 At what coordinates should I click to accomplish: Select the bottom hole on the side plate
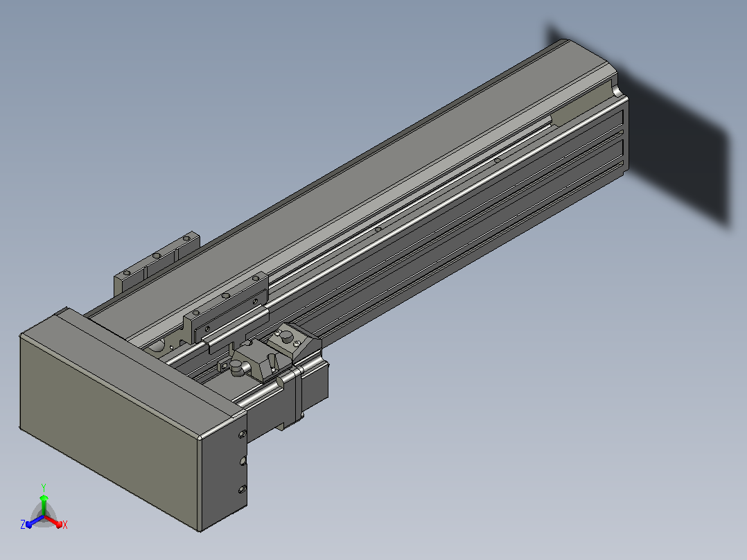coord(242,489)
